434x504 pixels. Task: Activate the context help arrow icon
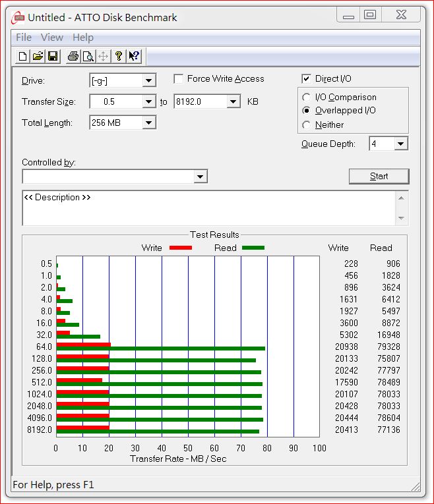click(134, 57)
